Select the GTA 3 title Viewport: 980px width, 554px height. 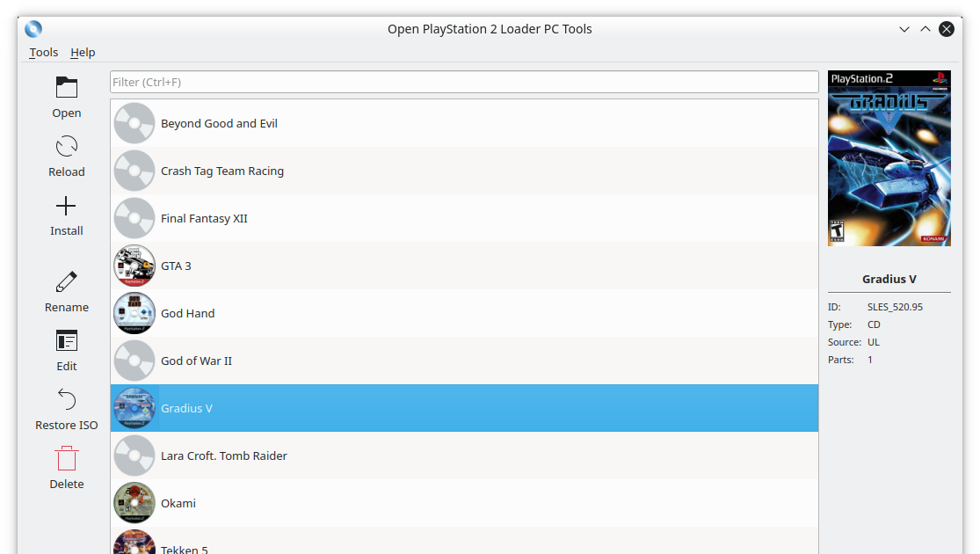(x=177, y=266)
